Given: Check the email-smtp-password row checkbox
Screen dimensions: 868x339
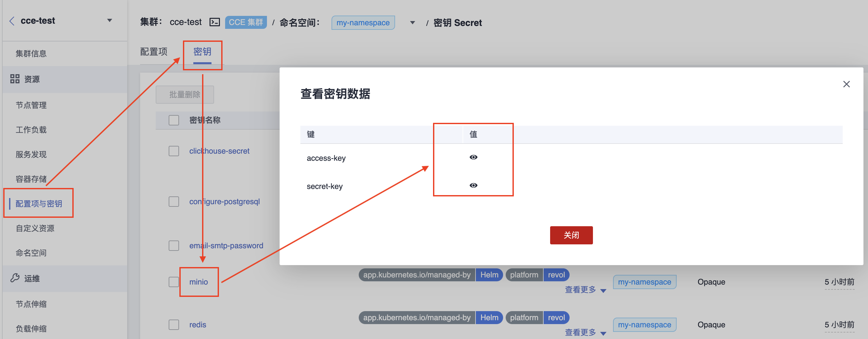Looking at the screenshot, I should pos(174,245).
